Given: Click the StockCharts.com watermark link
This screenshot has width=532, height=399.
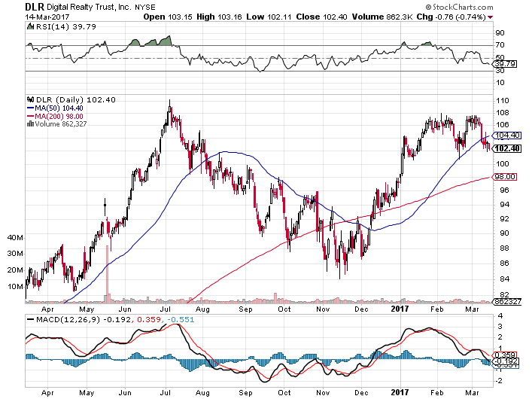Looking at the screenshot, I should point(460,7).
